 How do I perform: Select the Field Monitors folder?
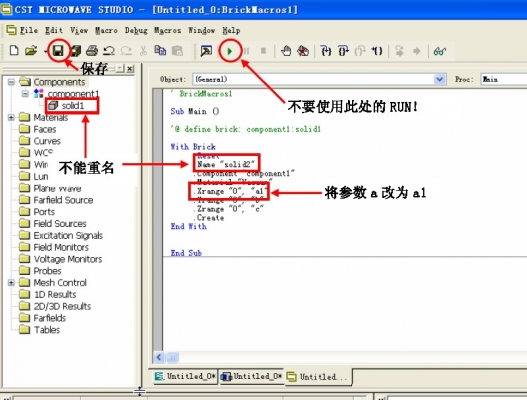pyautogui.click(x=61, y=247)
